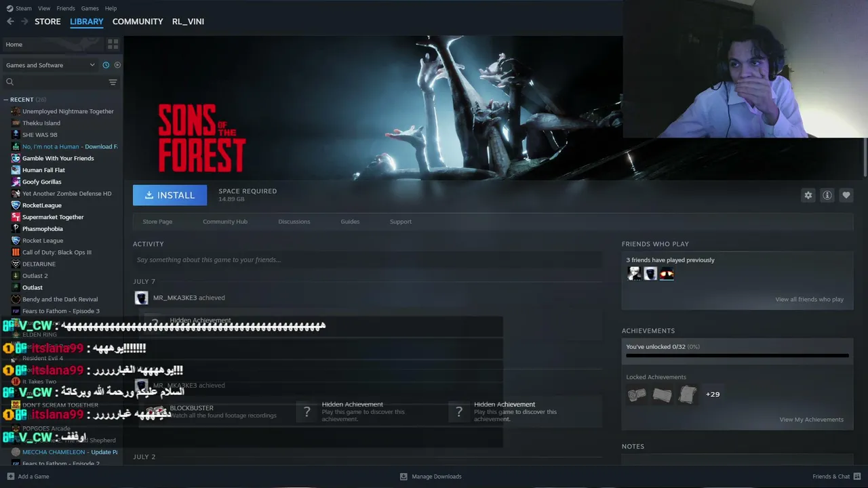Viewport: 868px width, 488px height.
Task: Click the achievements progress bar
Action: (737, 355)
